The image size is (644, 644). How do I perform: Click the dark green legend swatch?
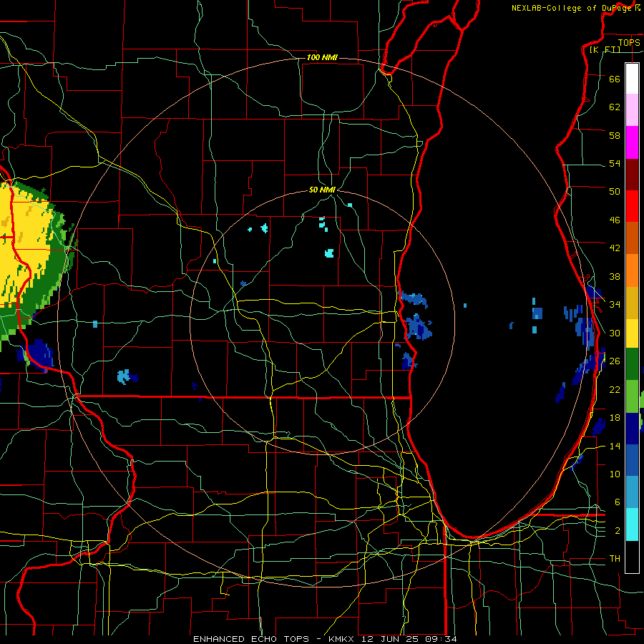coord(632,364)
